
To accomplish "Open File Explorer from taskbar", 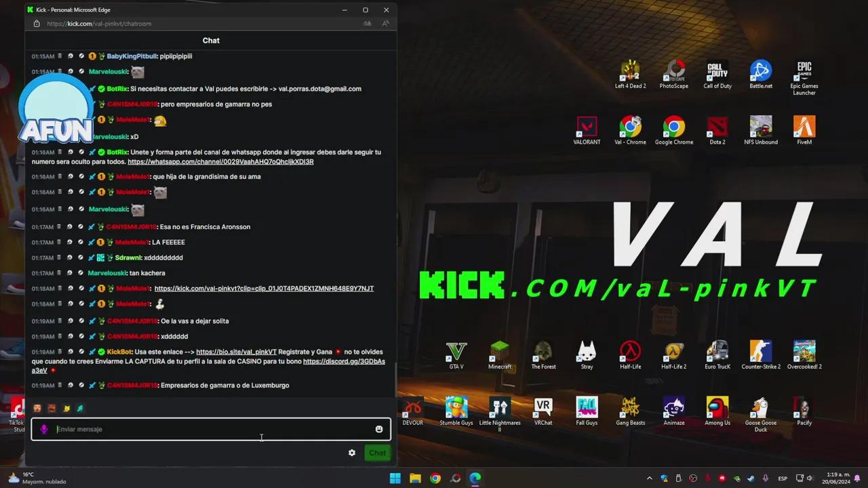I will [x=415, y=478].
